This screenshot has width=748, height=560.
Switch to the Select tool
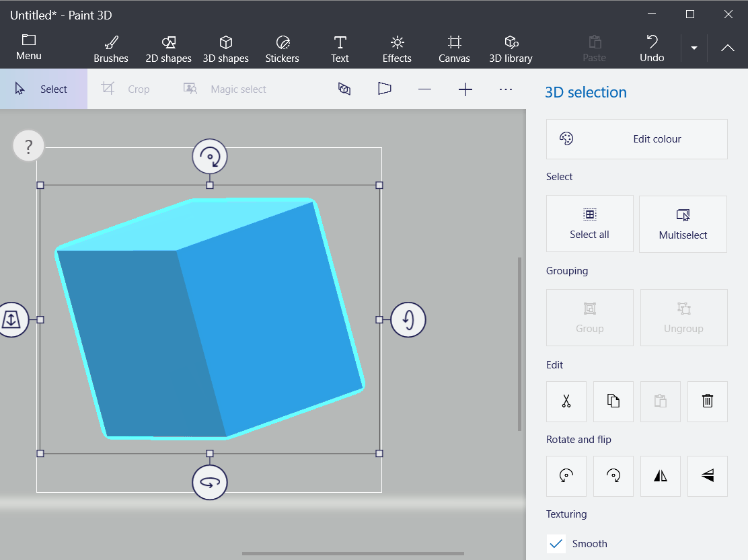tap(44, 88)
